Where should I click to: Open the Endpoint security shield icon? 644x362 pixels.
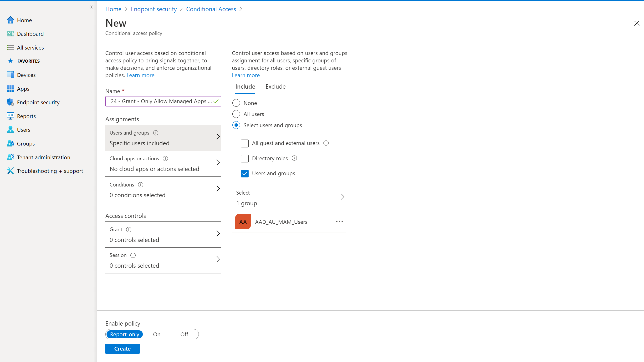tap(10, 102)
